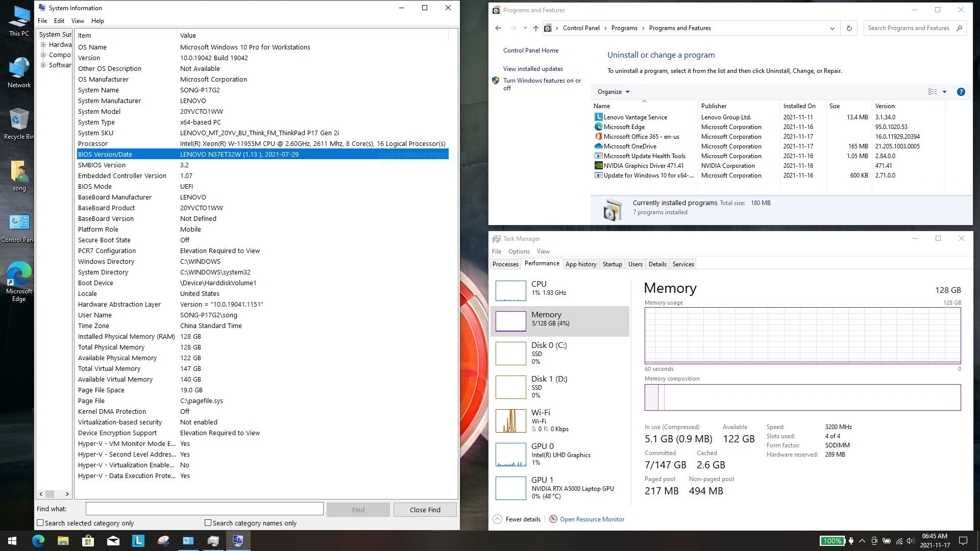This screenshot has height=551, width=980.
Task: Navigate up one level in Control Panel
Action: 535,28
